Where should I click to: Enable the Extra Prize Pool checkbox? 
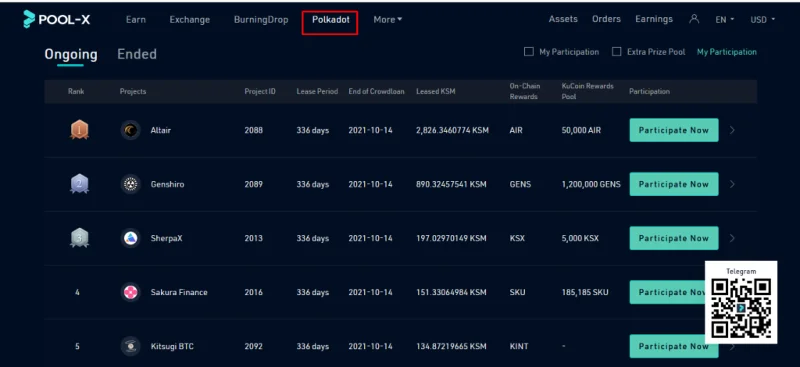pos(617,52)
